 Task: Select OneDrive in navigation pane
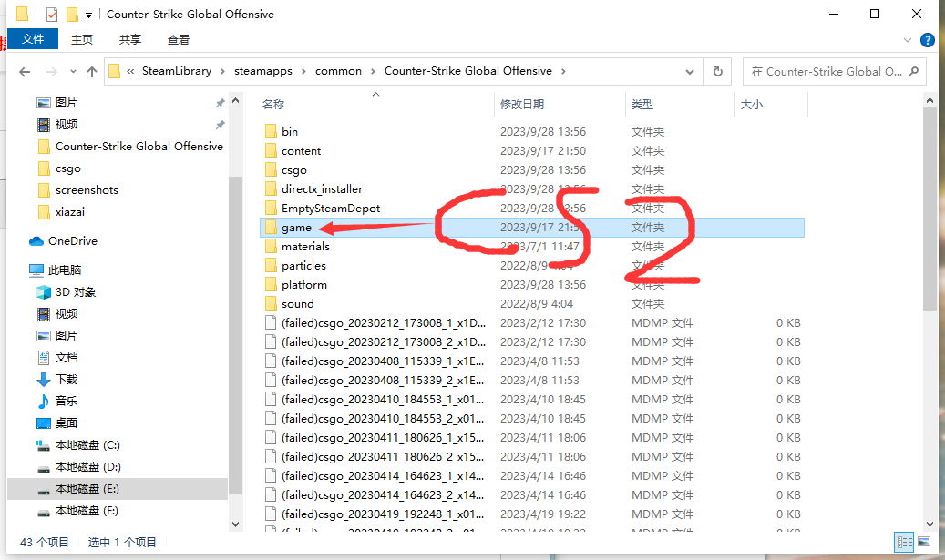tap(72, 241)
